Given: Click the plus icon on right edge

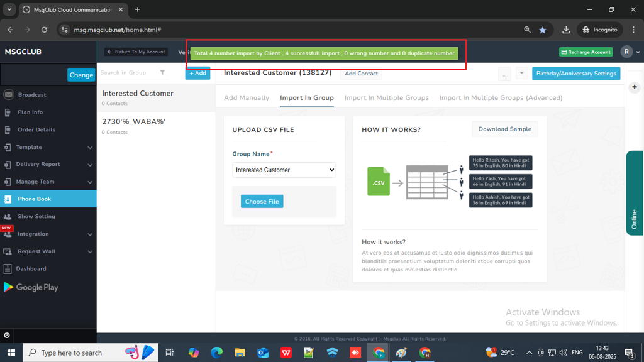Looking at the screenshot, I should coord(635,87).
